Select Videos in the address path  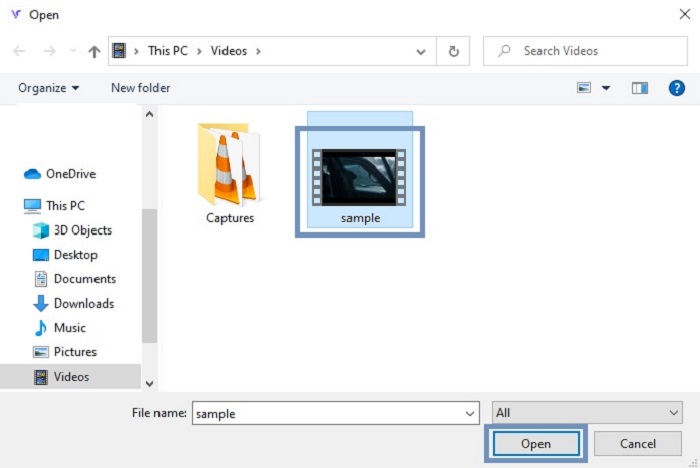click(x=229, y=51)
